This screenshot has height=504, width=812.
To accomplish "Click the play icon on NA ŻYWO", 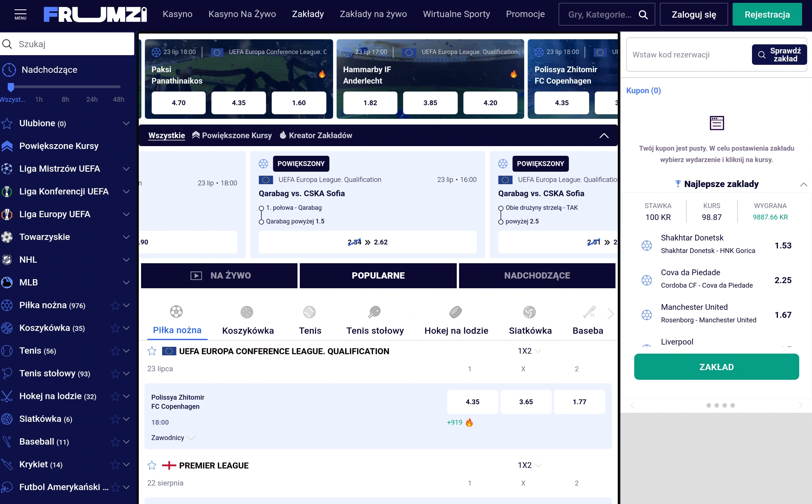I will click(196, 276).
